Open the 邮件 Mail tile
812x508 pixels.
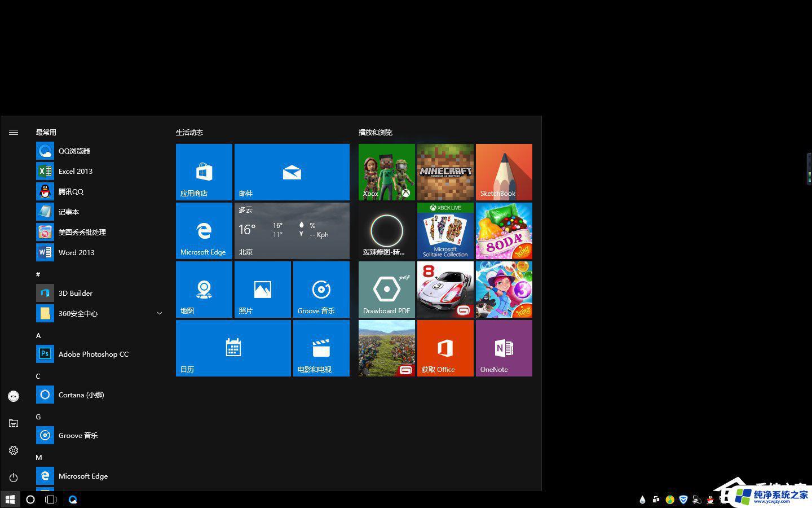pos(292,172)
